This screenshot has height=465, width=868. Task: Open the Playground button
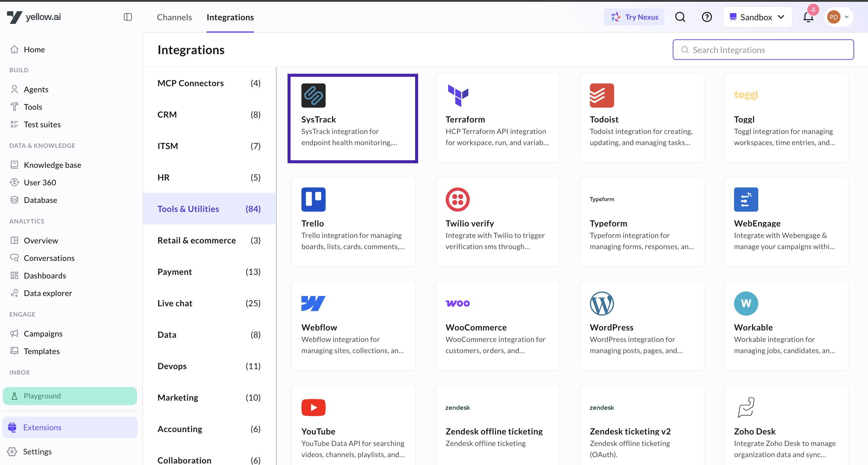[70, 395]
